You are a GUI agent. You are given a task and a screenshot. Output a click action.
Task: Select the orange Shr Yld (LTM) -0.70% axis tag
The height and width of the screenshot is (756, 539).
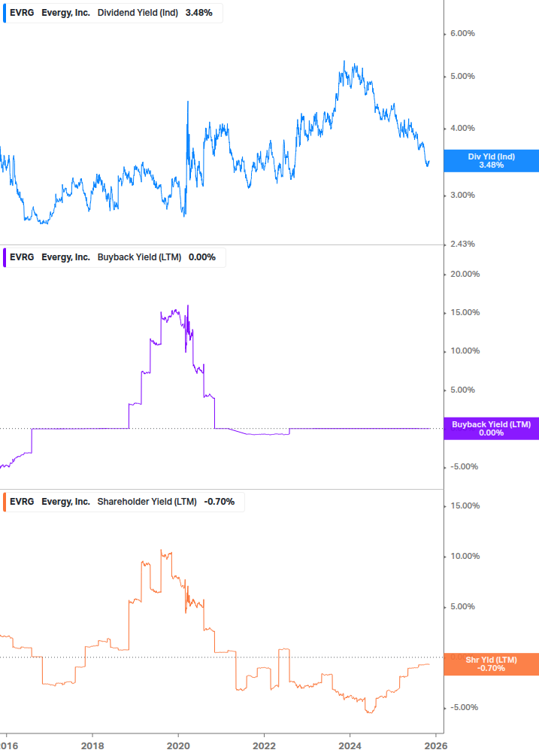tap(492, 664)
